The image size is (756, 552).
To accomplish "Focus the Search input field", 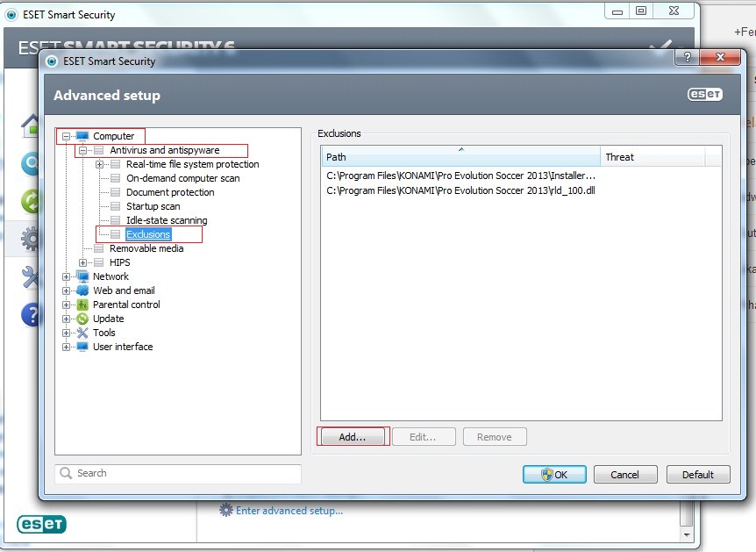I will [178, 473].
